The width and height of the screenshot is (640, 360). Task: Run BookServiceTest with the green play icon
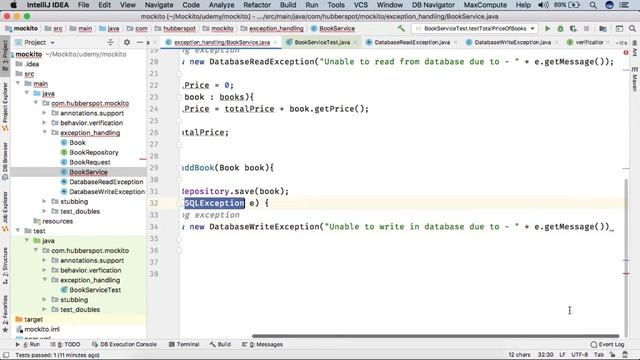click(547, 29)
